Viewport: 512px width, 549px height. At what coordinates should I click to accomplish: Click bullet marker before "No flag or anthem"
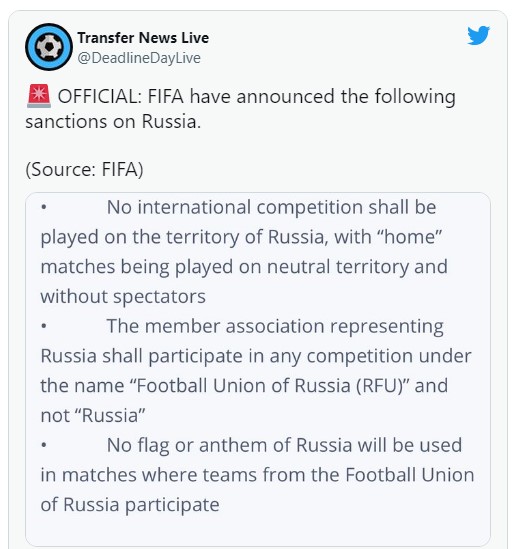pos(44,445)
